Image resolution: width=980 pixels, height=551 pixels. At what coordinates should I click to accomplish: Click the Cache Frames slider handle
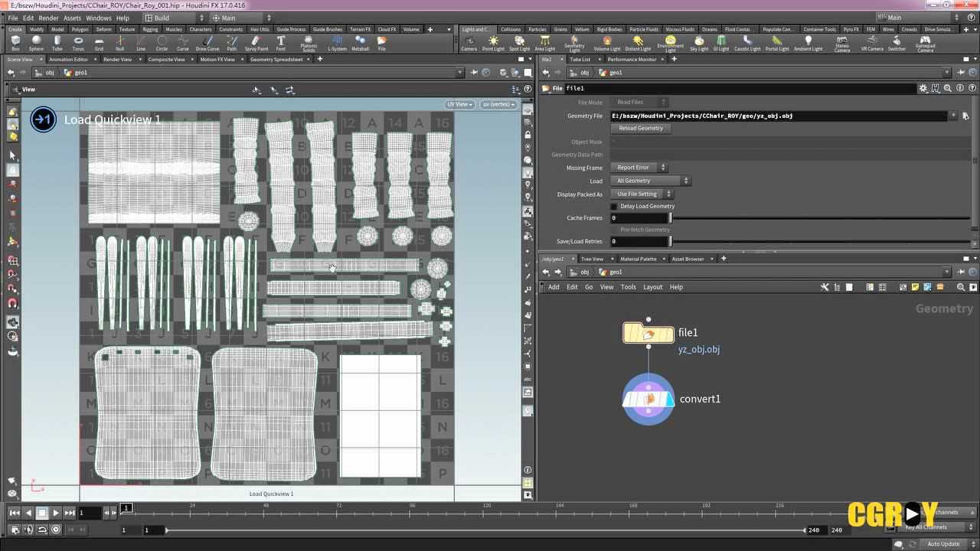(x=671, y=218)
